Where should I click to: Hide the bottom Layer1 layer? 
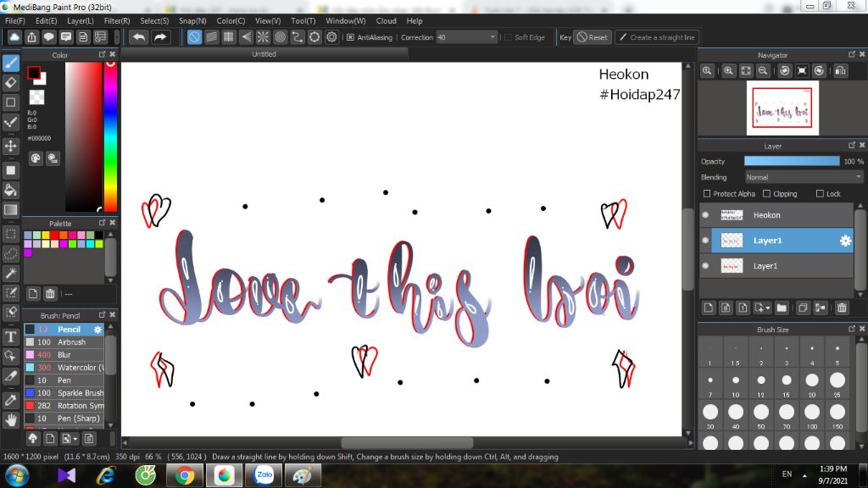click(x=705, y=266)
